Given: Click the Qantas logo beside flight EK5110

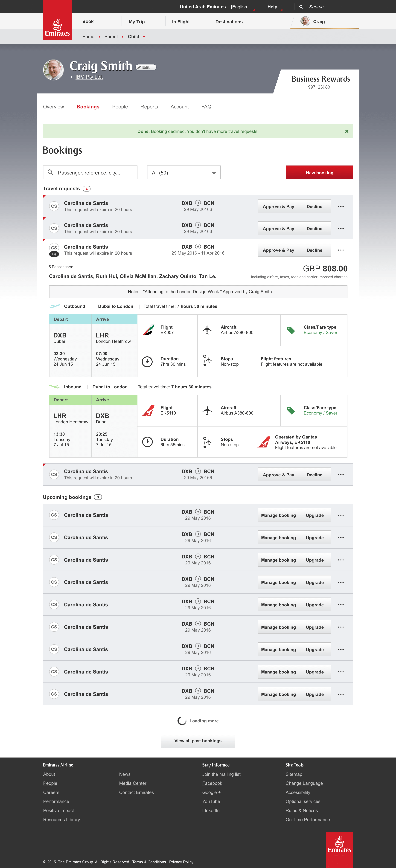Looking at the screenshot, I should [x=148, y=410].
